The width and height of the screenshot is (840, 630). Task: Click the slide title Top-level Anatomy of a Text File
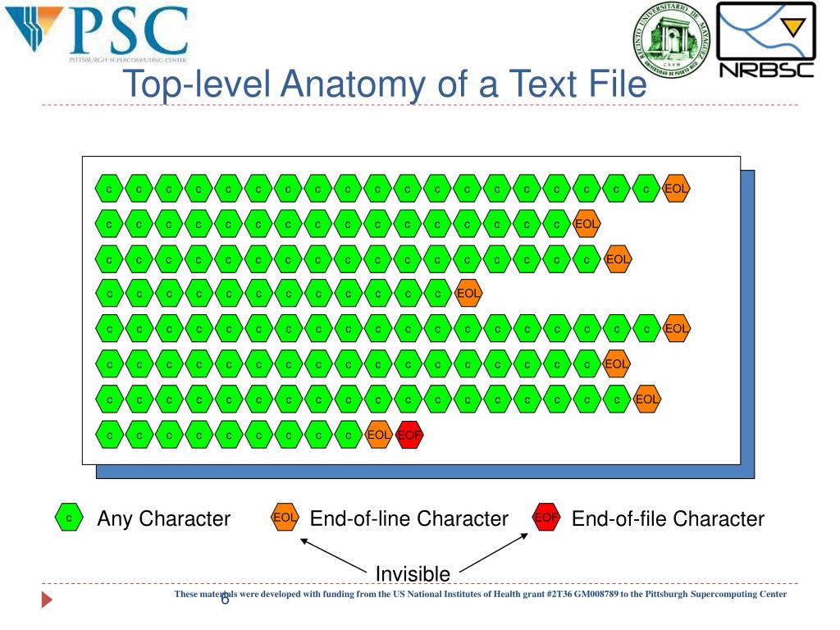385,84
